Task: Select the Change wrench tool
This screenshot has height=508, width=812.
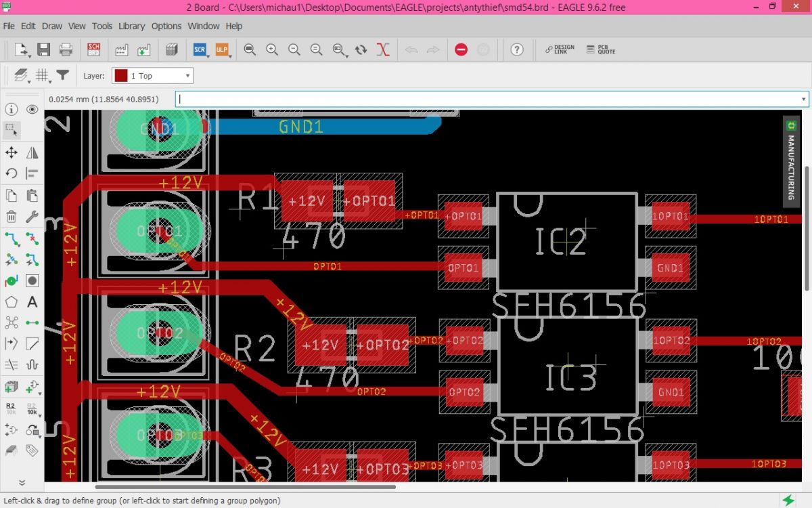Action: point(32,217)
